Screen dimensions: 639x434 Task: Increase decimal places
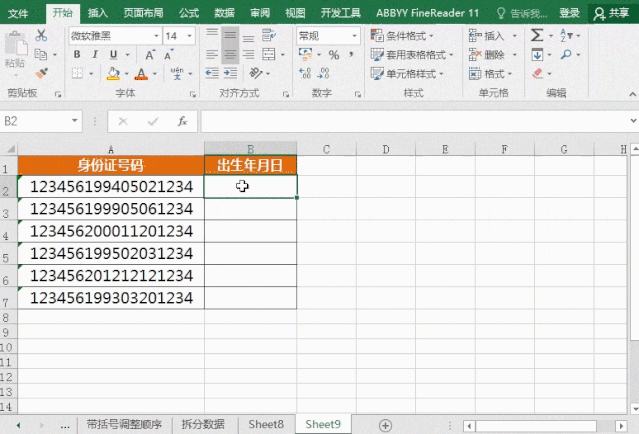(305, 74)
